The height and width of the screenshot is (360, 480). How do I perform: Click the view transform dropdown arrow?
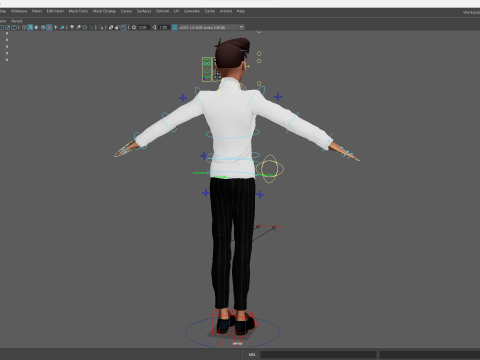click(241, 27)
